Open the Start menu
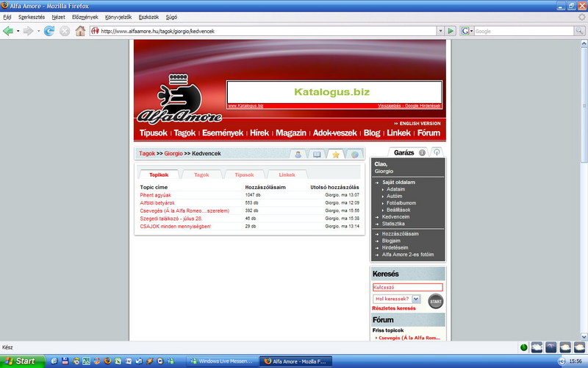588x368 pixels. (22, 361)
